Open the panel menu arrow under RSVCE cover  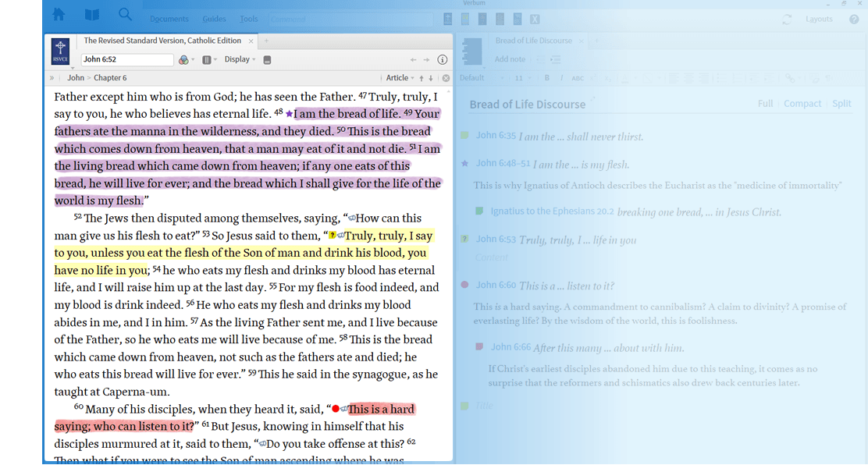point(73,68)
